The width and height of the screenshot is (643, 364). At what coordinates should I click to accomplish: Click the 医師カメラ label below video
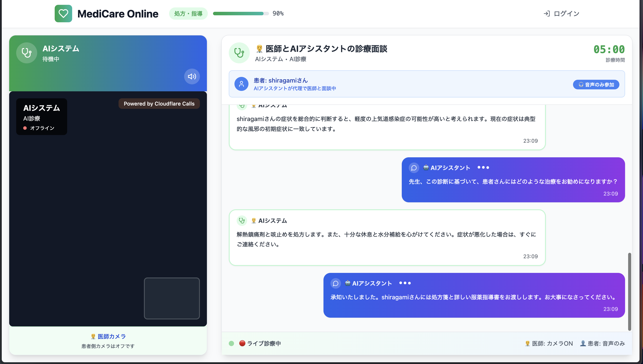pyautogui.click(x=111, y=336)
